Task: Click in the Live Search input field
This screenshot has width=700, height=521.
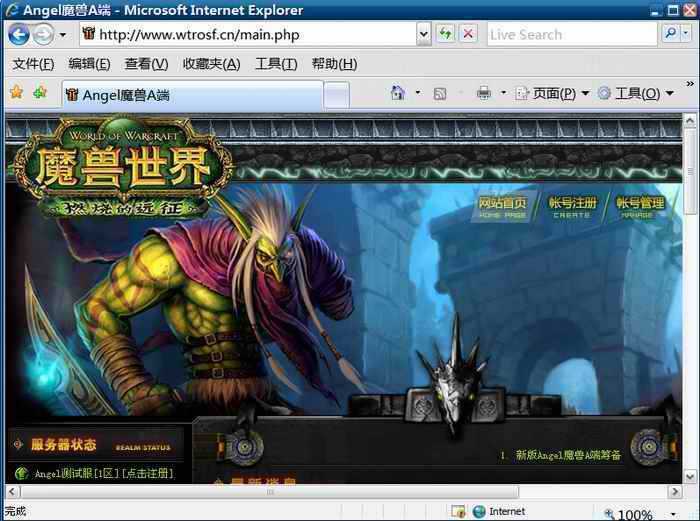Action: tap(570, 34)
